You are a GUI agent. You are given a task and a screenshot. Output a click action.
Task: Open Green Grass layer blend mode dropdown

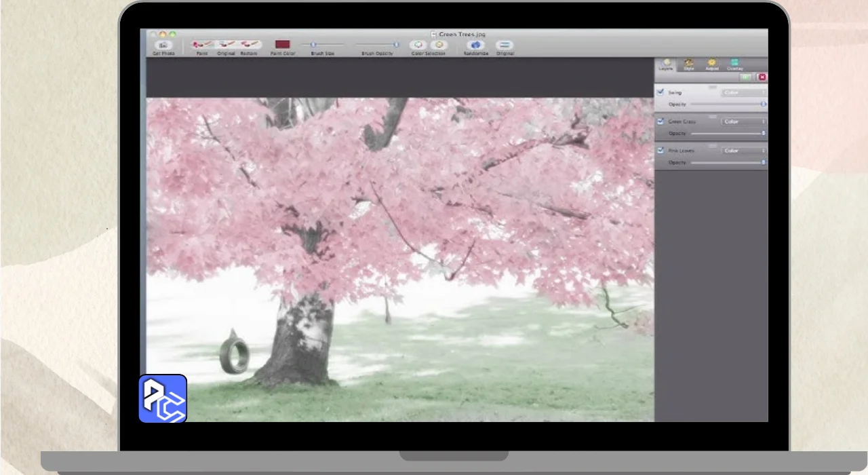[x=743, y=121]
